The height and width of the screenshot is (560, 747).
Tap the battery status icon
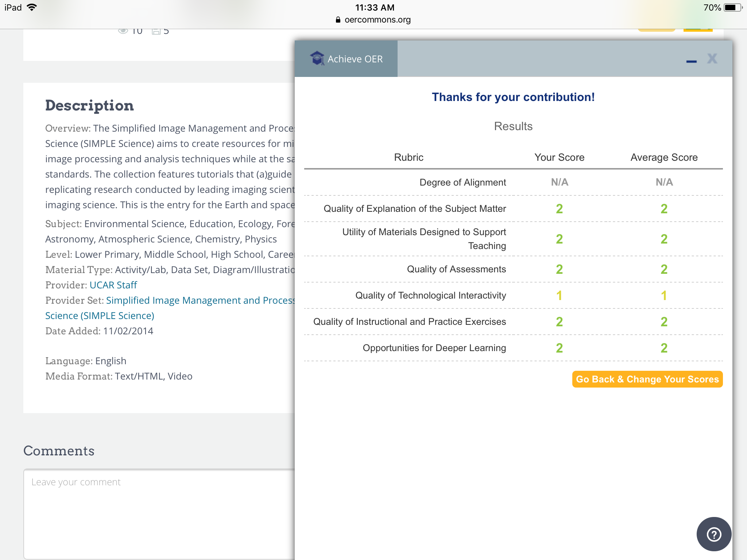coord(732,8)
